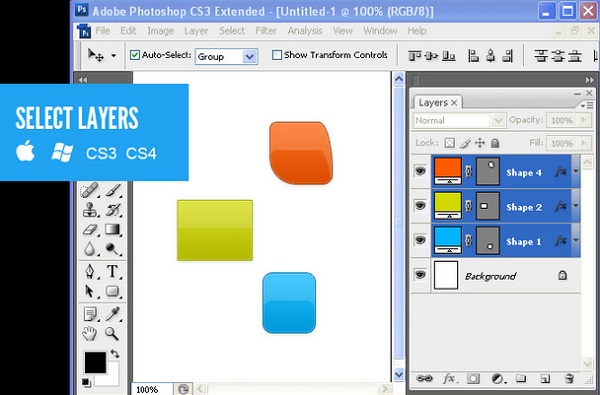Enable Show Transform Controls checkbox

pyautogui.click(x=277, y=55)
